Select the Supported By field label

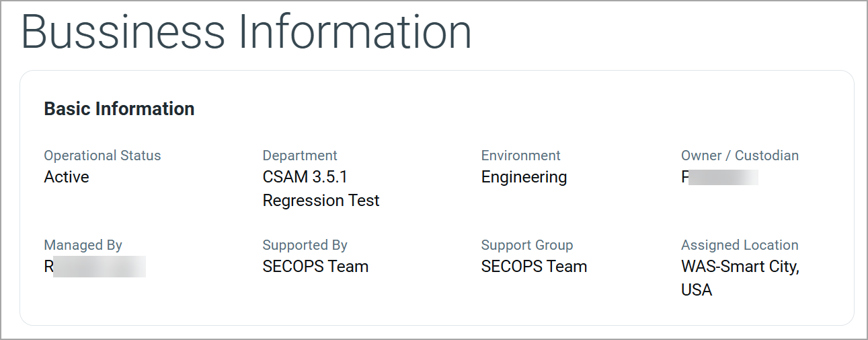click(x=305, y=245)
